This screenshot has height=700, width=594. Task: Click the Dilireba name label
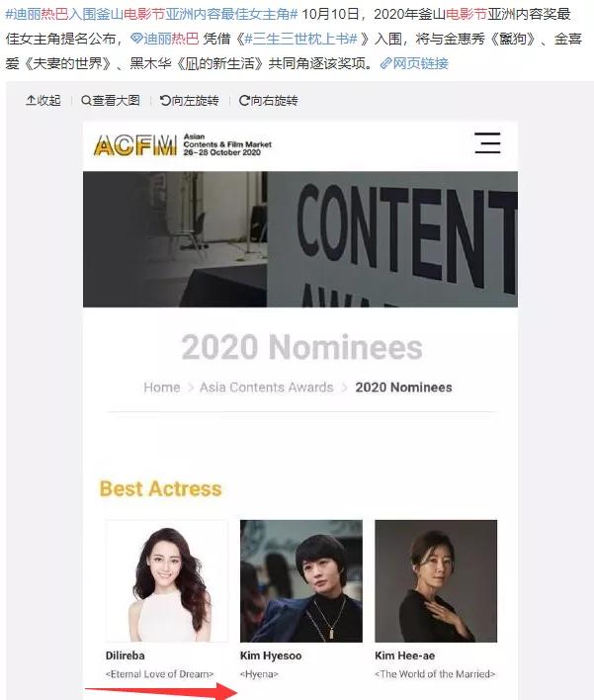(x=125, y=656)
